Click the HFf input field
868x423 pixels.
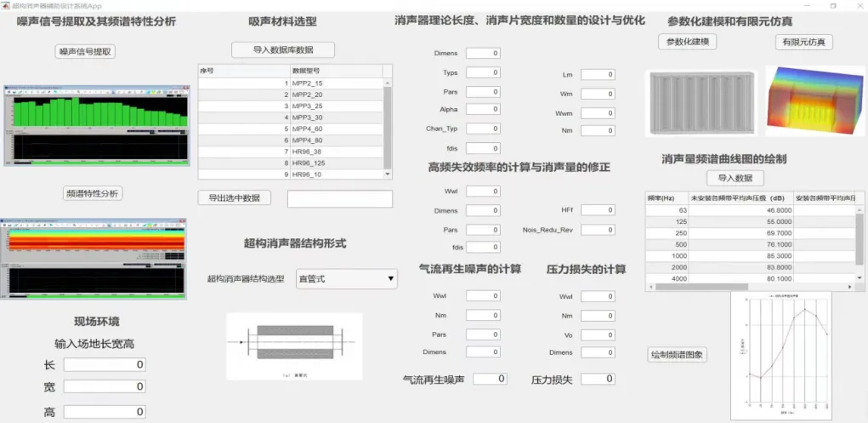pos(598,210)
